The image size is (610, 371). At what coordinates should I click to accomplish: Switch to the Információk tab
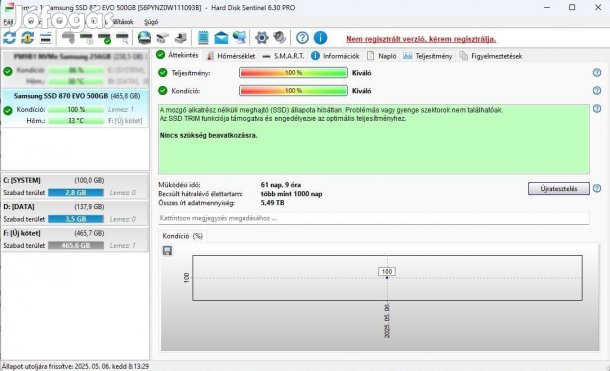click(336, 56)
